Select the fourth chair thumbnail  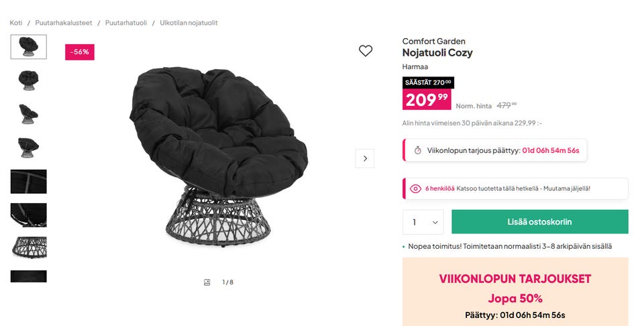(x=29, y=148)
